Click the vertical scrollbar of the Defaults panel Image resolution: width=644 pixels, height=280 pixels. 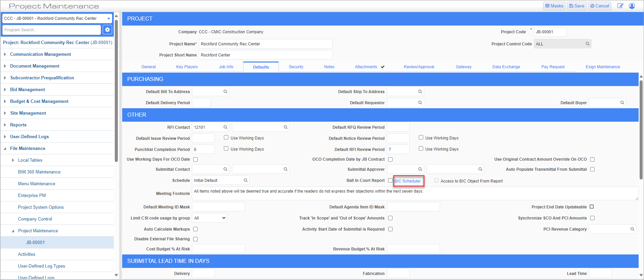click(641, 129)
